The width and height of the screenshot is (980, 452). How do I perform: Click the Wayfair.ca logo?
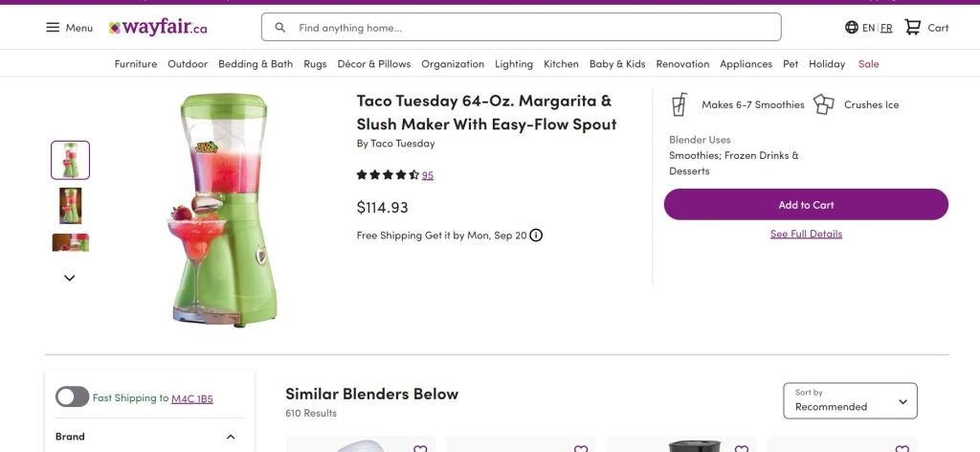click(x=158, y=28)
